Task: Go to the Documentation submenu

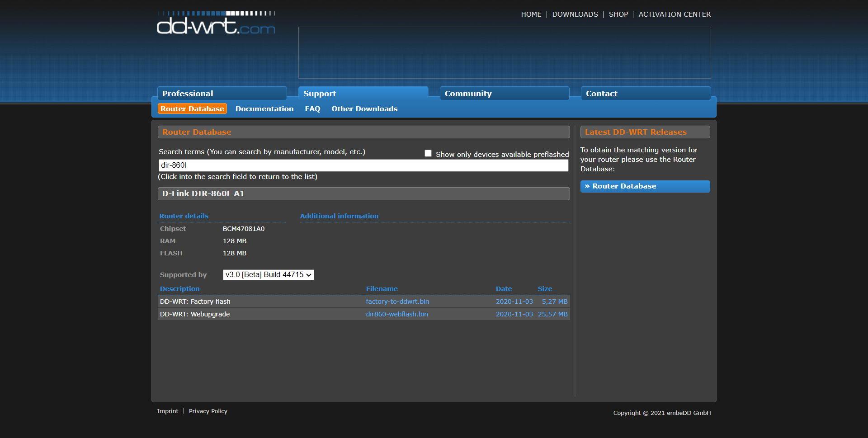Action: [264, 109]
